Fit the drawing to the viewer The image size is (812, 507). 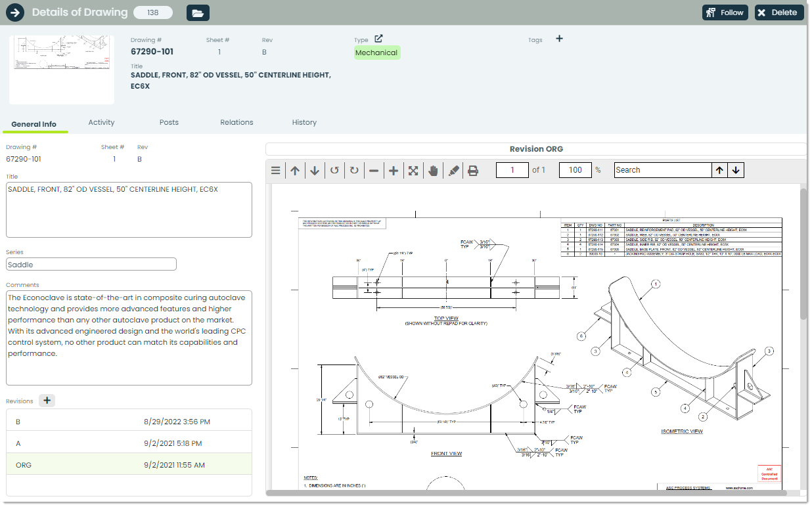click(x=413, y=169)
